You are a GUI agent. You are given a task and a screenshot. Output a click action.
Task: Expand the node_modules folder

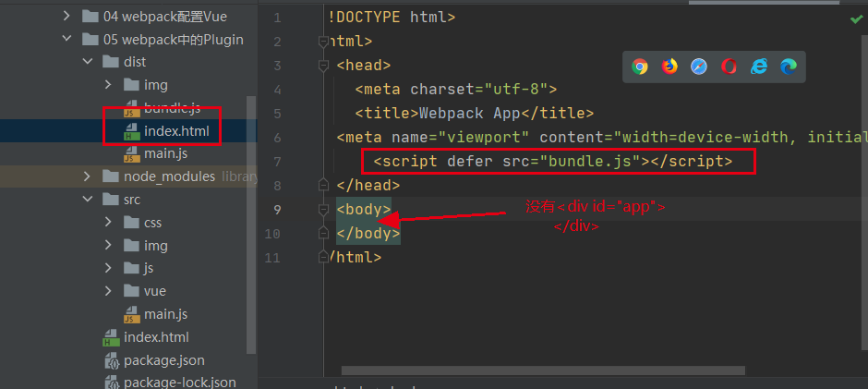87,176
